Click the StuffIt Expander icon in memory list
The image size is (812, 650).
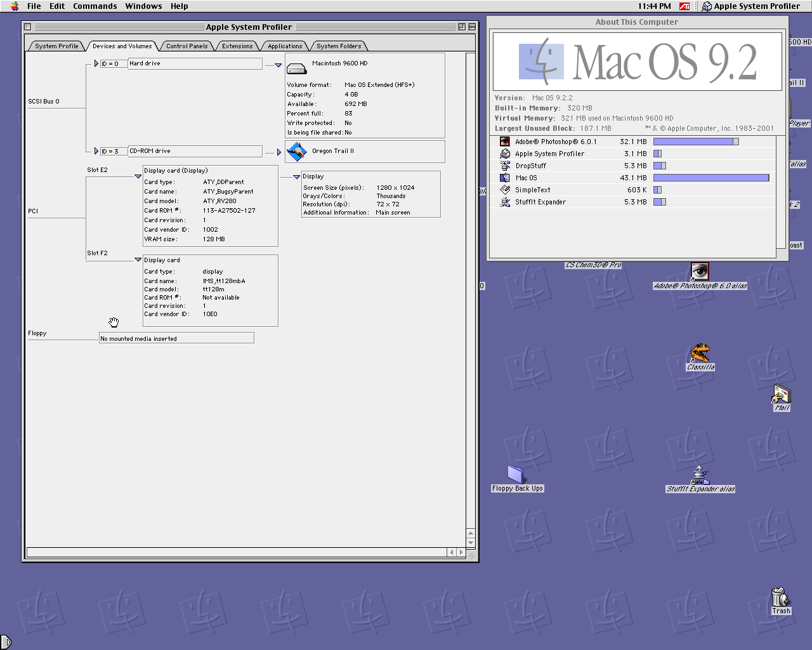click(505, 202)
